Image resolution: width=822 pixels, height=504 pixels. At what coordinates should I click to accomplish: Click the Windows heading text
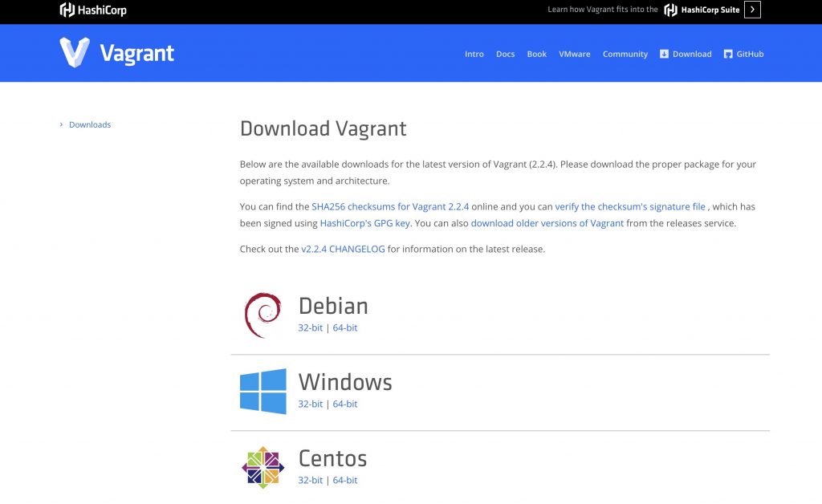[345, 382]
